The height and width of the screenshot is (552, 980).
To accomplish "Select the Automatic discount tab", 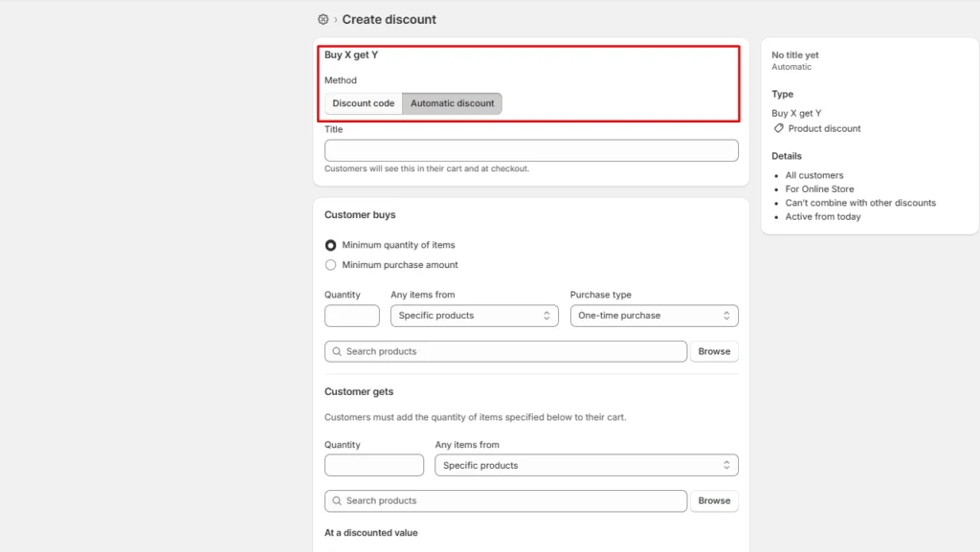I will coord(452,103).
